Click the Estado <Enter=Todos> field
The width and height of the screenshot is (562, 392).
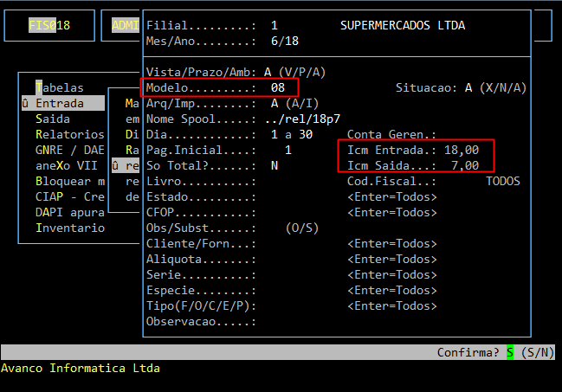tap(391, 196)
